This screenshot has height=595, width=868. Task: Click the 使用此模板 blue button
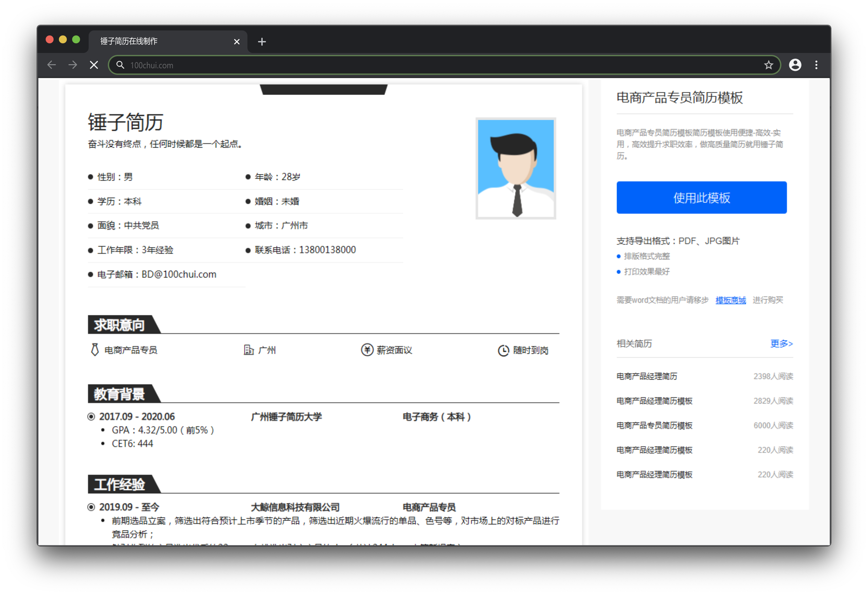(x=701, y=198)
